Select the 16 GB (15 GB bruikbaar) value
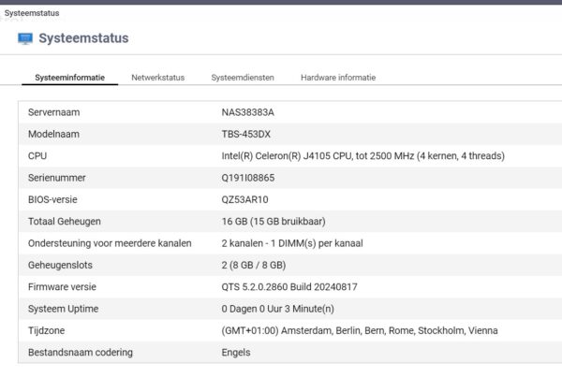Viewport: 562px width, 392px height. pyautogui.click(x=274, y=222)
